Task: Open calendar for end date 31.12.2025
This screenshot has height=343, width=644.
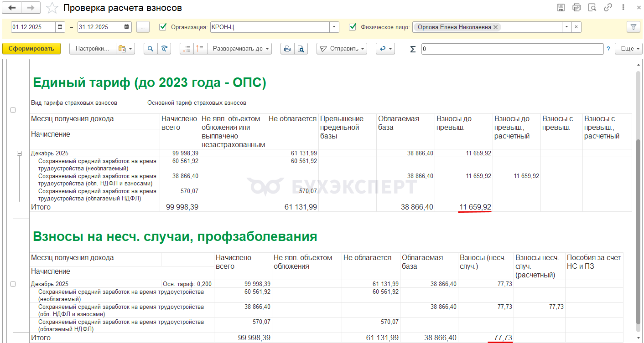Action: click(127, 27)
